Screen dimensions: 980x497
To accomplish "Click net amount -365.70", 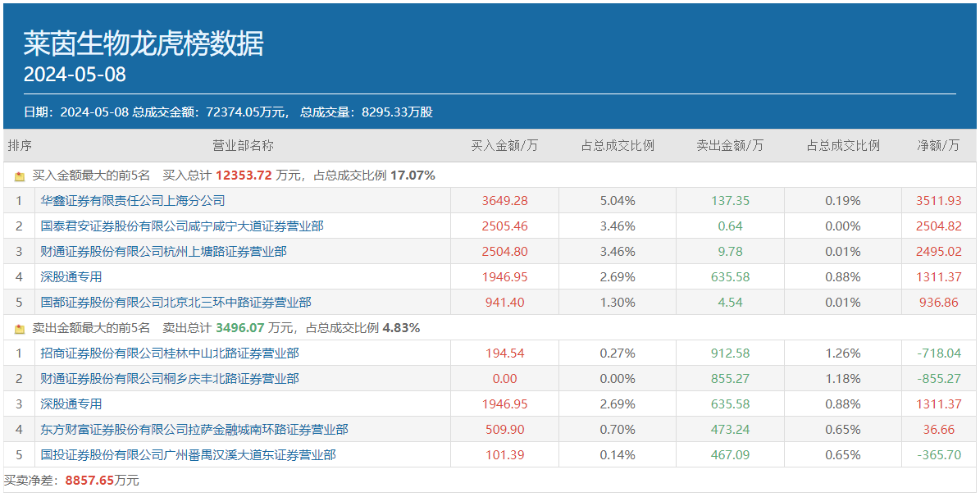I will [x=939, y=455].
